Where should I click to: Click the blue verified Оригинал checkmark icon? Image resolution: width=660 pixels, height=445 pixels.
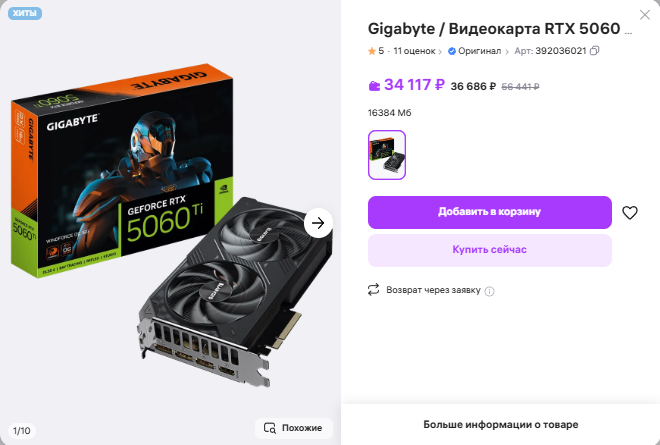pos(452,51)
